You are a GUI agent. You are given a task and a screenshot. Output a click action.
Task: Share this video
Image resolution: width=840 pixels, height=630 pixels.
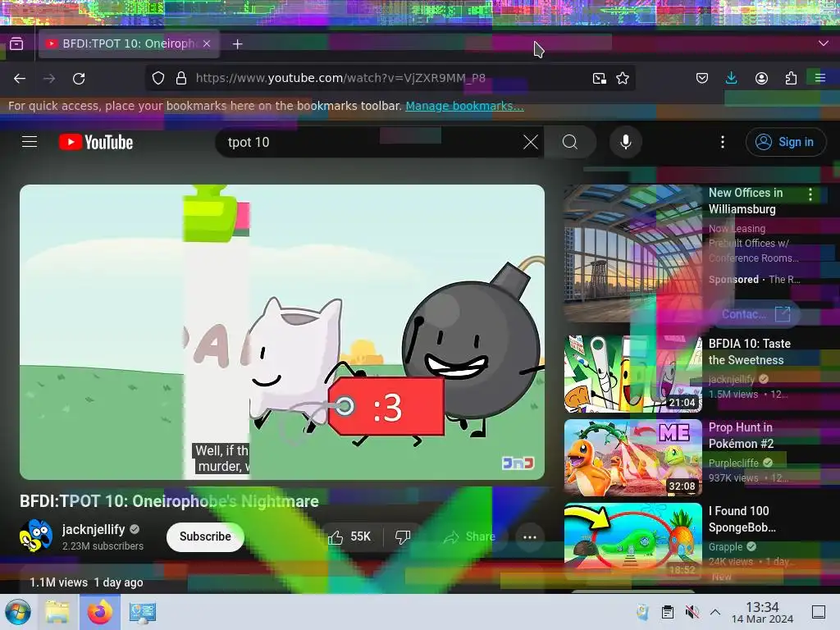pos(470,536)
